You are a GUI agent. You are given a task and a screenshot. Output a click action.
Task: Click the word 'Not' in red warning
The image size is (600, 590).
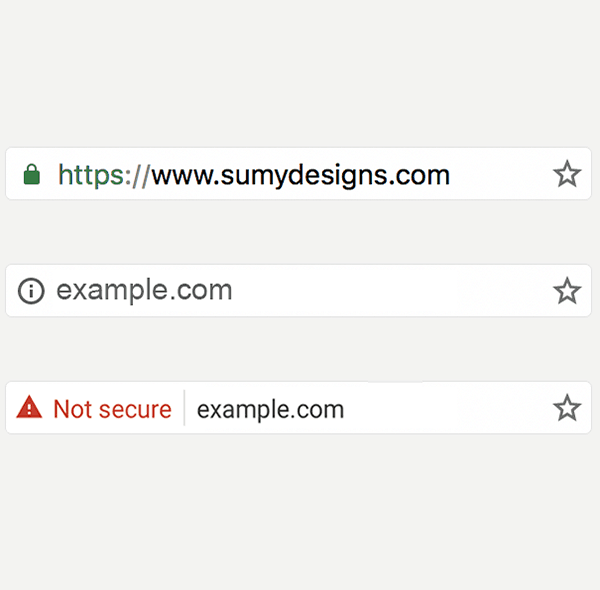click(x=73, y=409)
